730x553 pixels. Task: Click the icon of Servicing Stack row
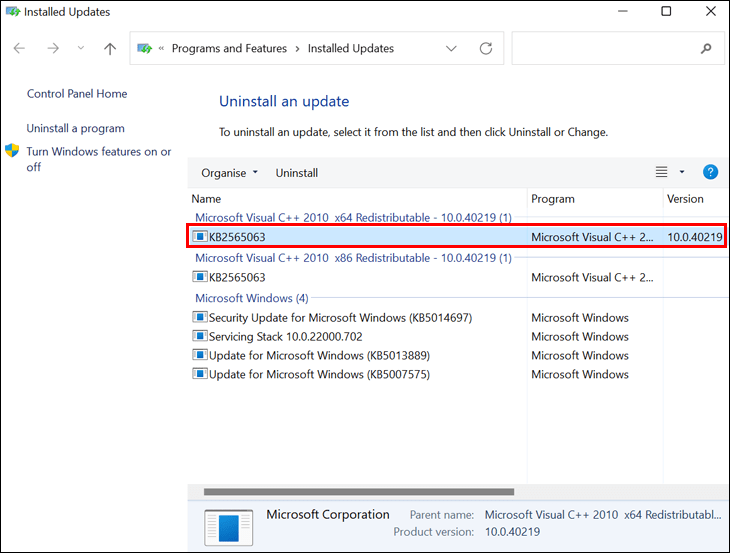coord(200,336)
